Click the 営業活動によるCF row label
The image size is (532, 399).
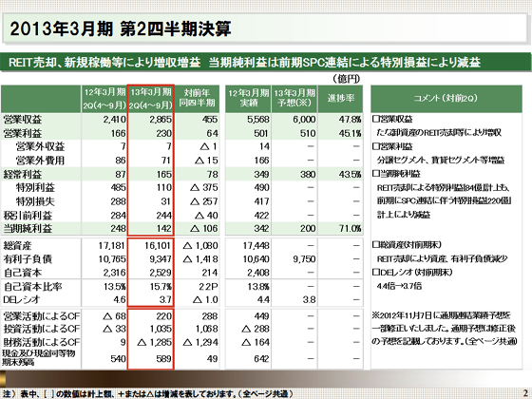42,316
